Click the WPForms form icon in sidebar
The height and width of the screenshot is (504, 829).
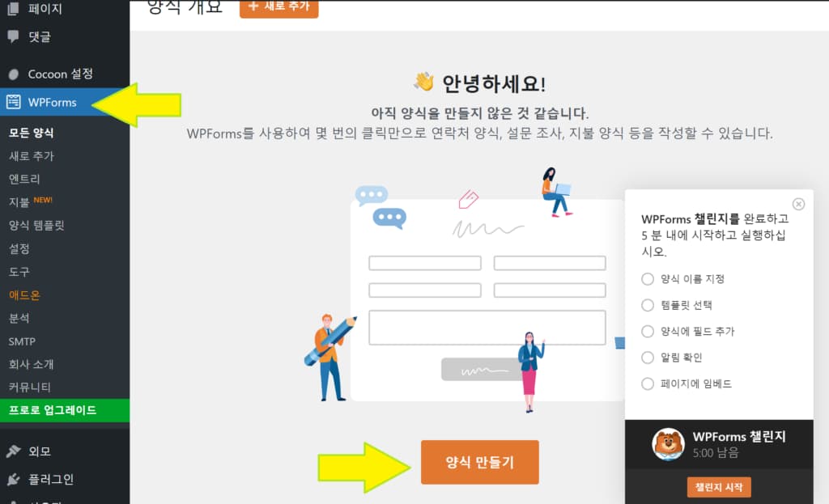[14, 102]
